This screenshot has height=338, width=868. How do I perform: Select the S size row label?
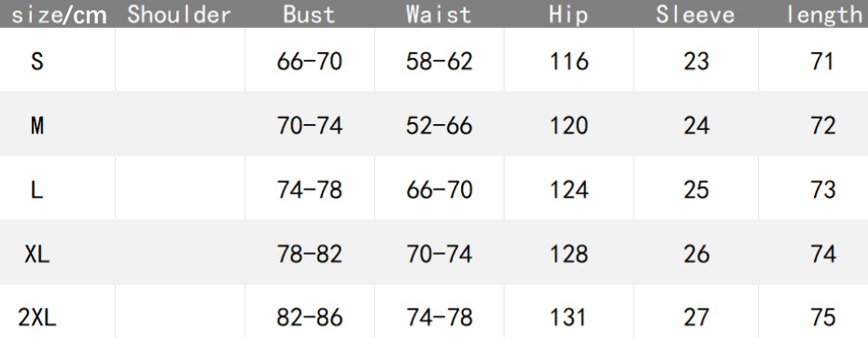click(37, 62)
